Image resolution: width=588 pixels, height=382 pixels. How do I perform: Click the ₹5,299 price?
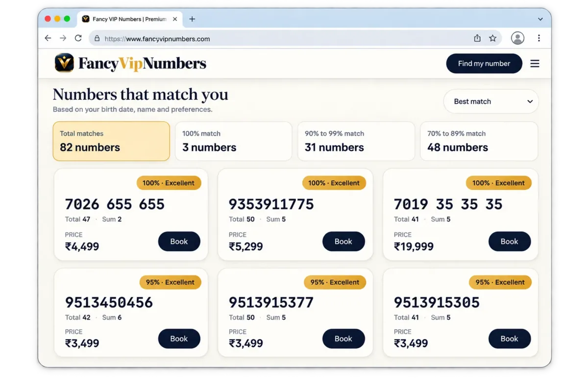pos(246,246)
